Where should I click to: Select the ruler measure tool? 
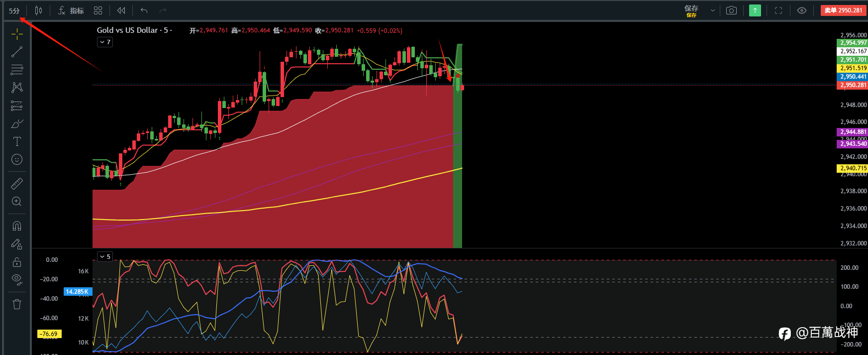coord(17,184)
